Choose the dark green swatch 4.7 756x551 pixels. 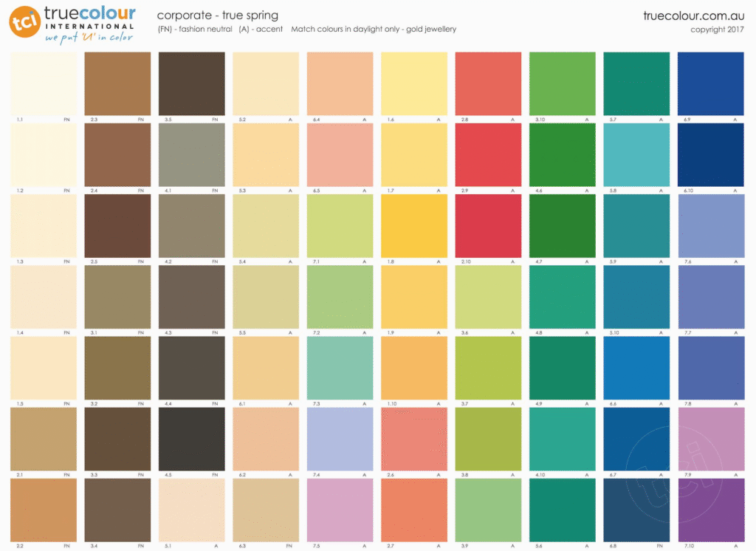pyautogui.click(x=562, y=225)
